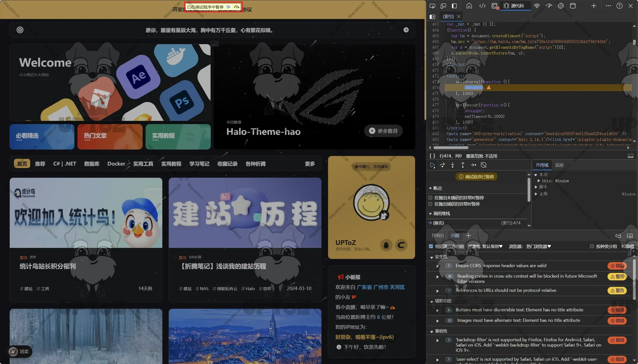638x364 pixels.
Task: Toggle the quick view drawer icon in status bar
Action: 631,156
